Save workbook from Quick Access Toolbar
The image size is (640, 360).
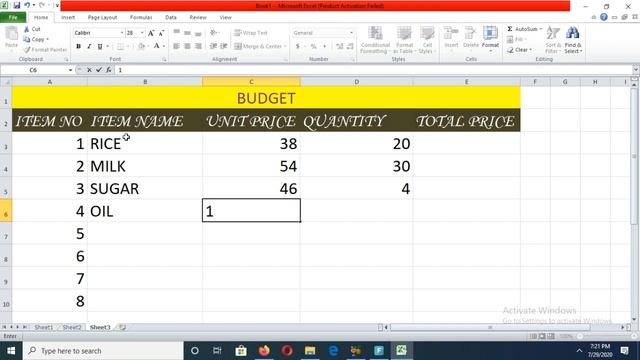tap(17, 5)
